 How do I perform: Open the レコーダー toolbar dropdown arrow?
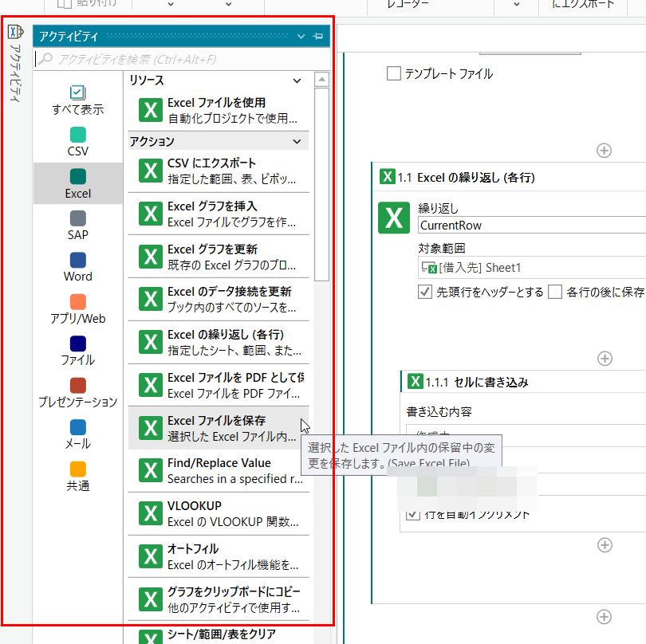click(516, 5)
